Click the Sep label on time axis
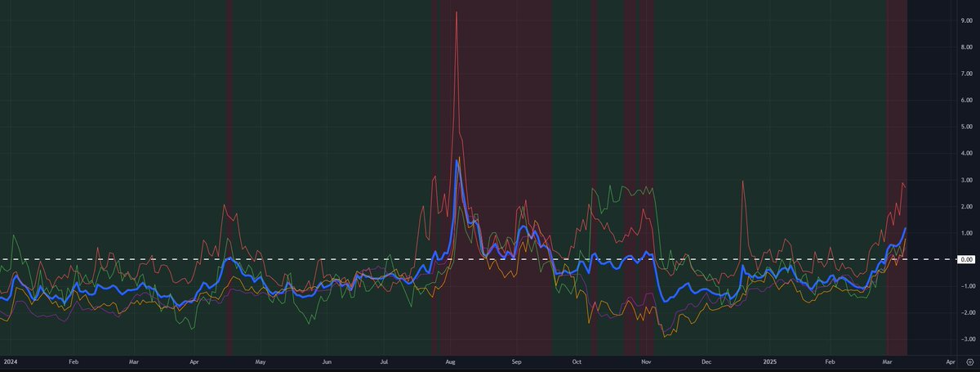Viewport: 980px width, 372px height. point(516,361)
